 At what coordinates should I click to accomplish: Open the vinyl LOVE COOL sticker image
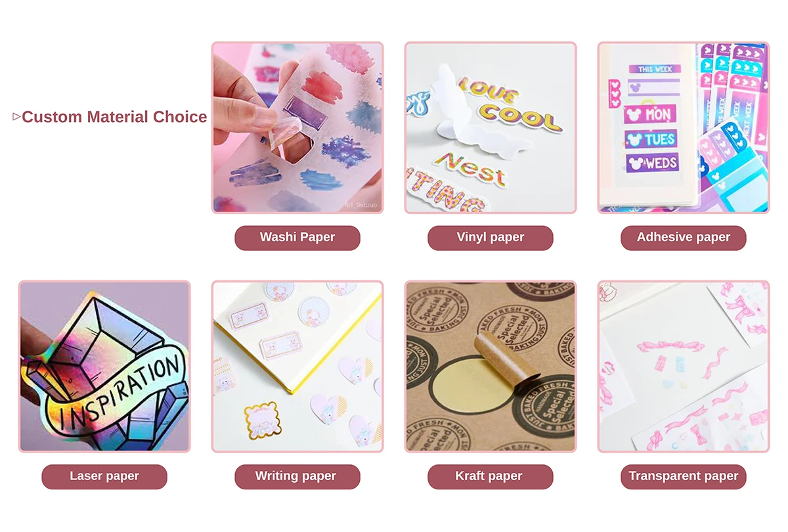[x=491, y=128]
